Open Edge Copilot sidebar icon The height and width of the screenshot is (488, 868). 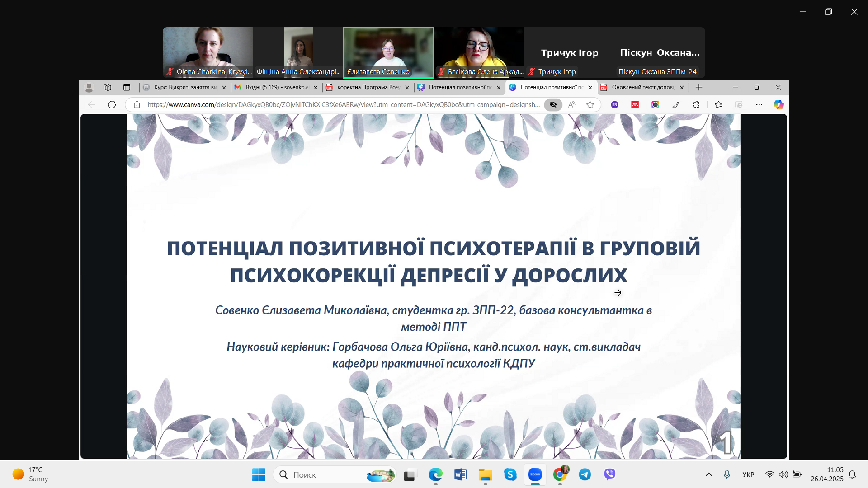[778, 105]
